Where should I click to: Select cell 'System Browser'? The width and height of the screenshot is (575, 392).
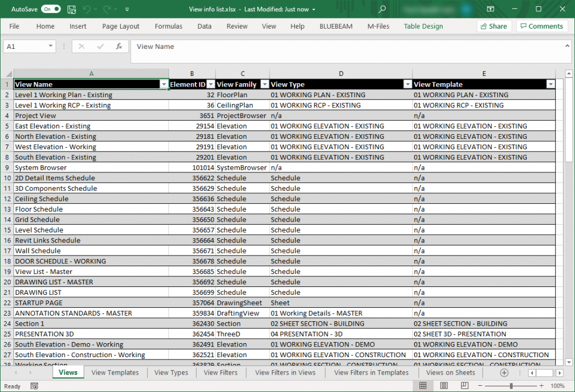92,167
